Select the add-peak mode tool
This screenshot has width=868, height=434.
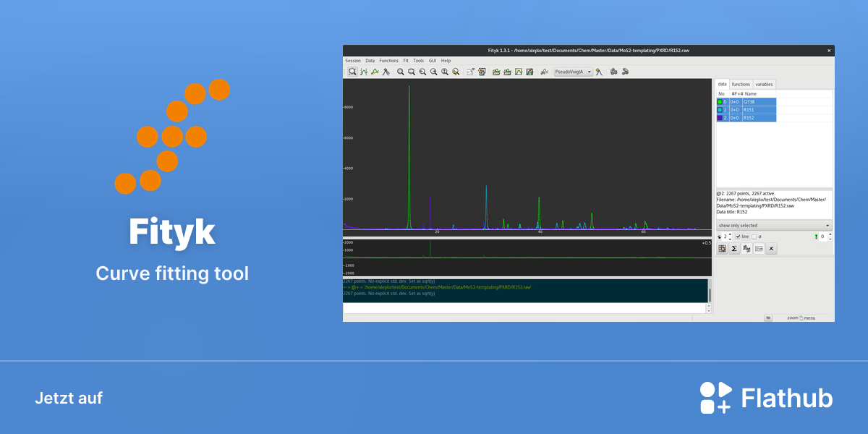click(x=386, y=72)
